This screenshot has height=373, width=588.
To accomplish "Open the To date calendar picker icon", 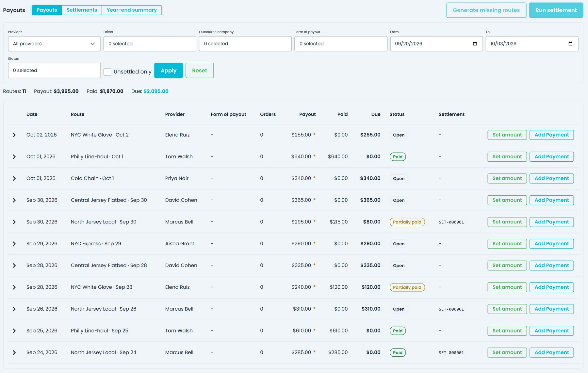I will click(x=570, y=44).
